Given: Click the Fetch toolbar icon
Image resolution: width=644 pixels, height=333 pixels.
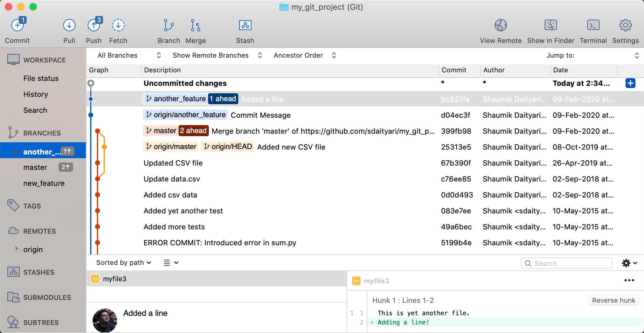Looking at the screenshot, I should click(x=118, y=25).
